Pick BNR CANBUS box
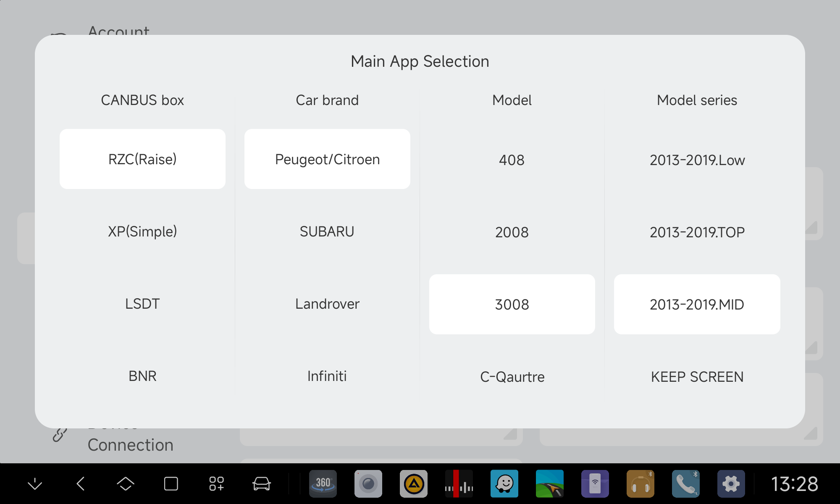840x504 pixels. 142,376
